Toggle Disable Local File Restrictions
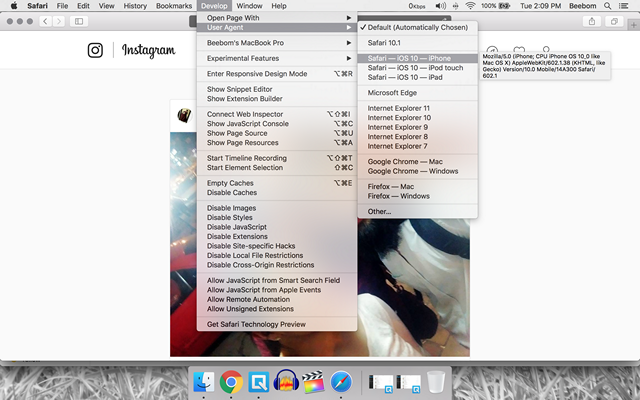Viewport: 640px width, 400px height. 277,256
